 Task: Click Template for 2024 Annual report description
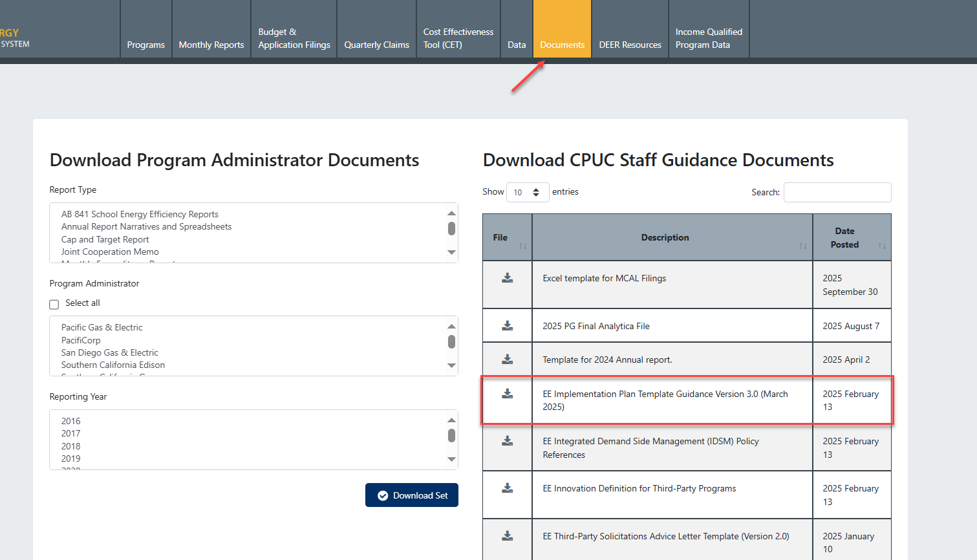point(607,360)
